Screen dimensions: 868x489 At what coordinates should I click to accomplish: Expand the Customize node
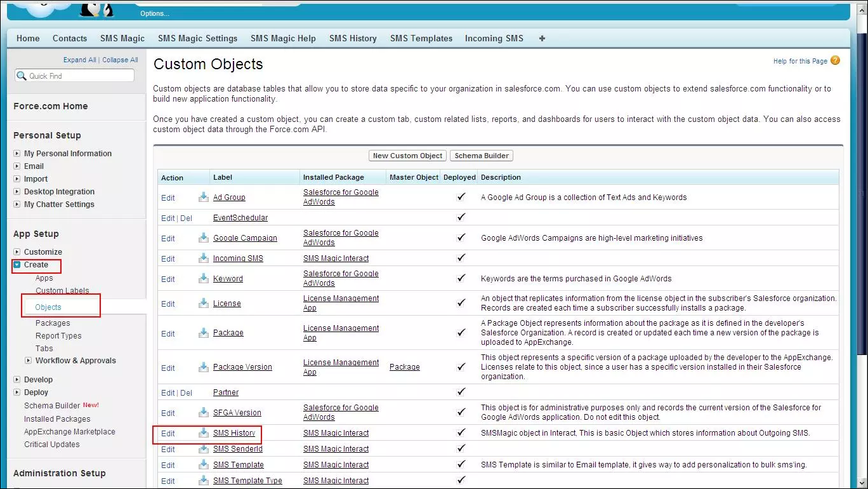[x=17, y=251]
